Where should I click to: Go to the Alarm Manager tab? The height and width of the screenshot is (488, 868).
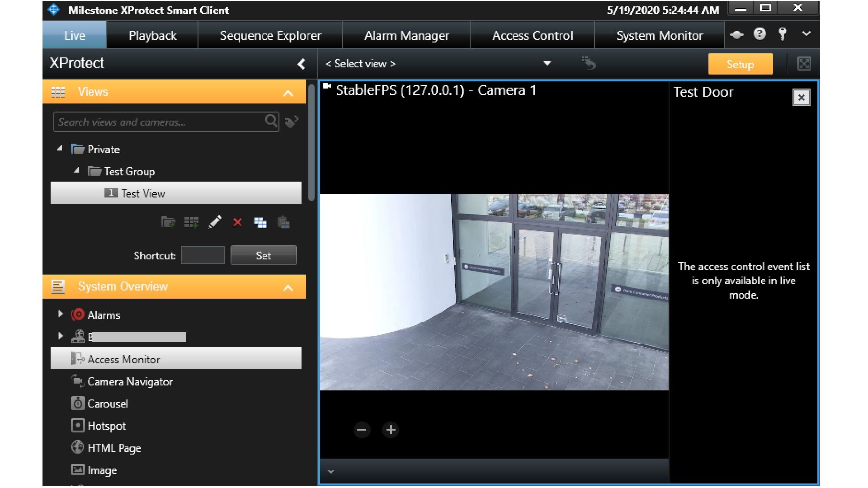coord(406,35)
